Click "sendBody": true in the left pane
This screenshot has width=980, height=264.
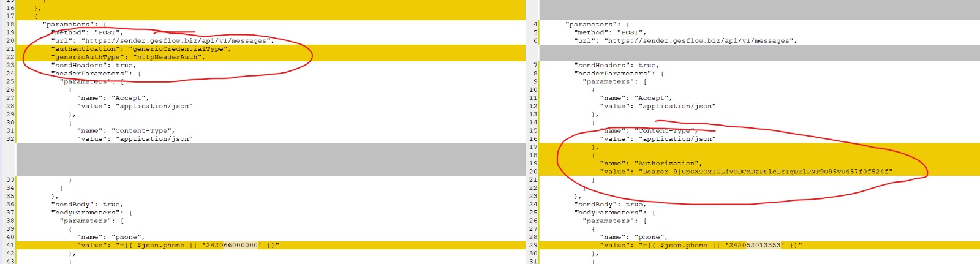(87, 204)
